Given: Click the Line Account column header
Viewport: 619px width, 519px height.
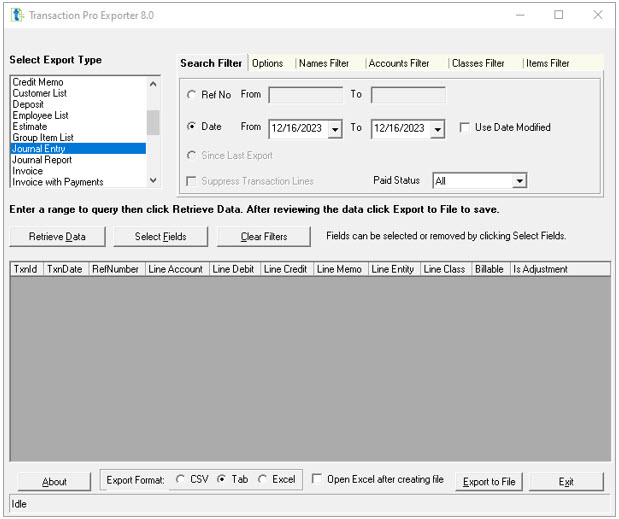Looking at the screenshot, I should pyautogui.click(x=177, y=269).
